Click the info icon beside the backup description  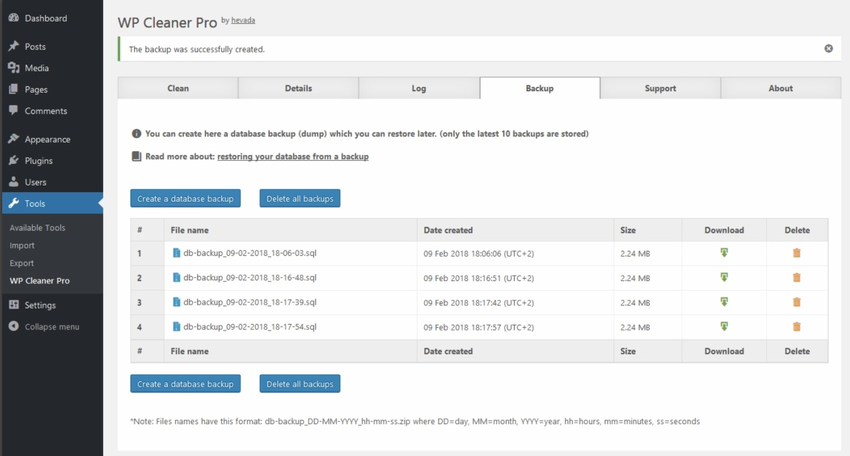137,133
